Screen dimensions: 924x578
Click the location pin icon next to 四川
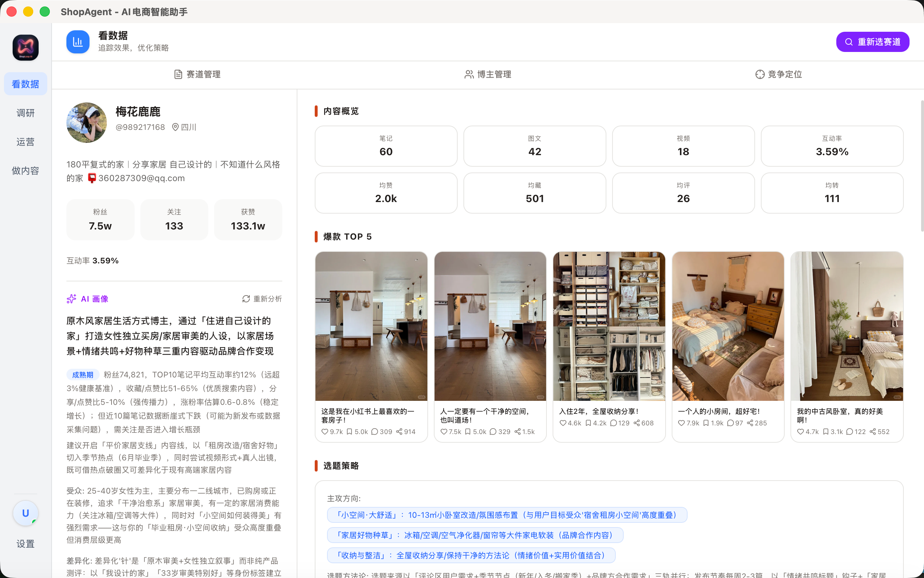(x=175, y=127)
